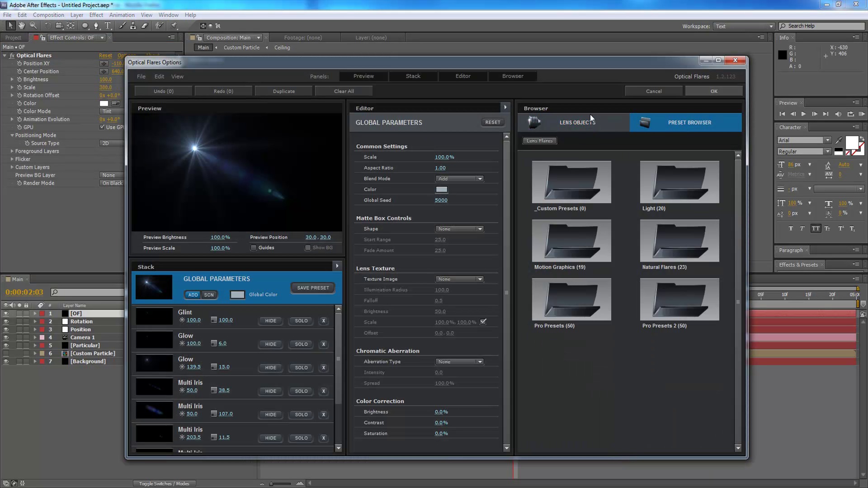Expand the Flicker property group
The height and width of the screenshot is (488, 868).
tap(12, 159)
